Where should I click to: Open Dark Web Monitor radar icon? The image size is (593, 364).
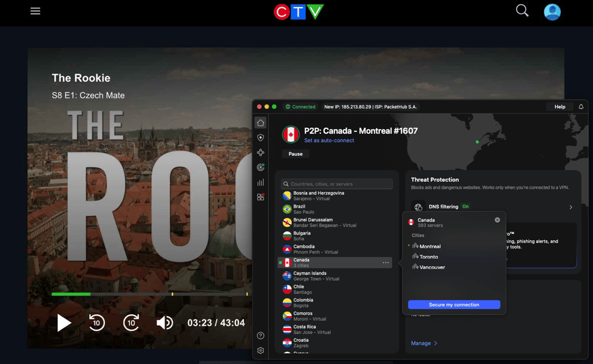tap(261, 167)
